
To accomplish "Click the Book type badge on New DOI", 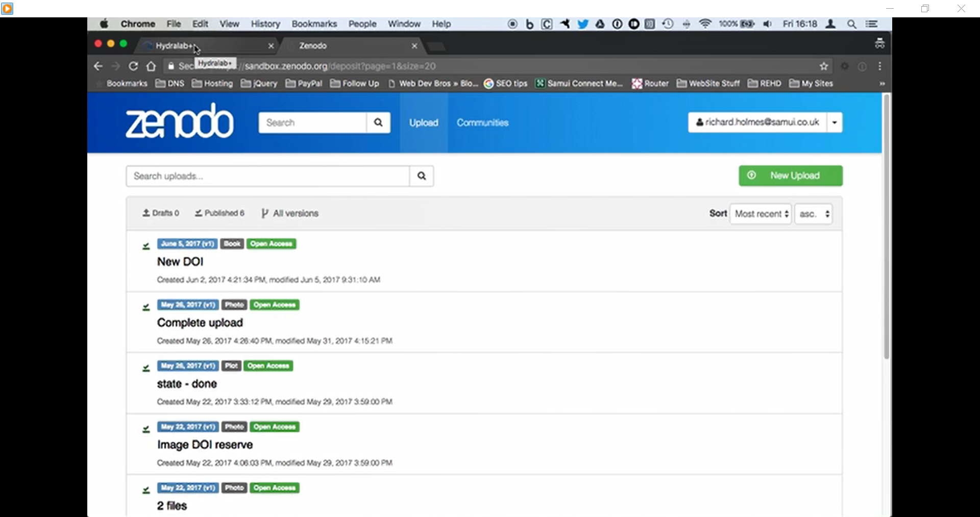I will 232,244.
